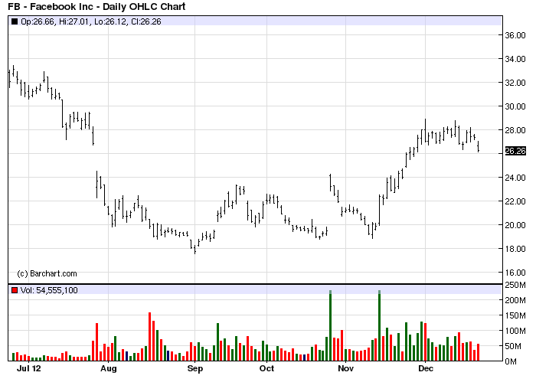The image size is (536, 392).
Task: Click the tallest green volume bar before Nov
Action: tap(330, 325)
